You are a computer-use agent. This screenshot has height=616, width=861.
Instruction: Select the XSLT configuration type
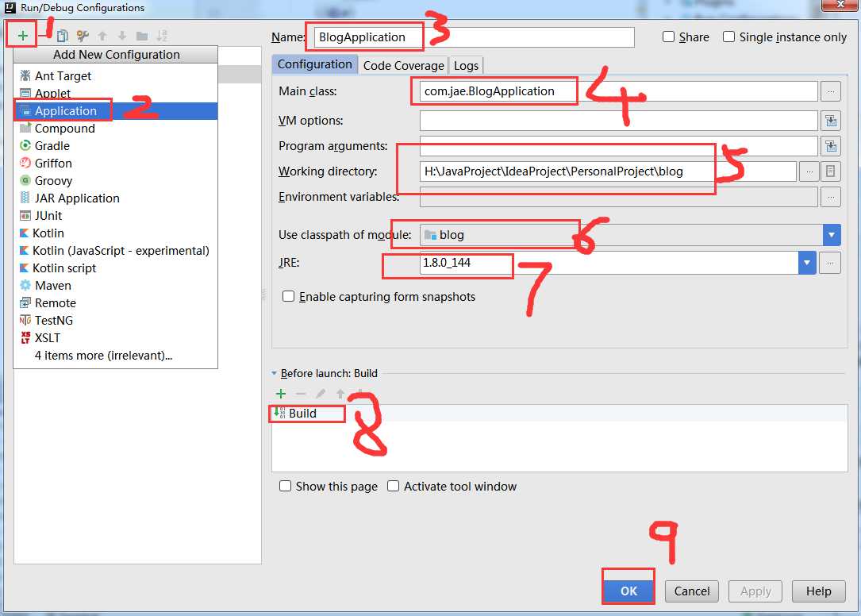click(x=115, y=338)
